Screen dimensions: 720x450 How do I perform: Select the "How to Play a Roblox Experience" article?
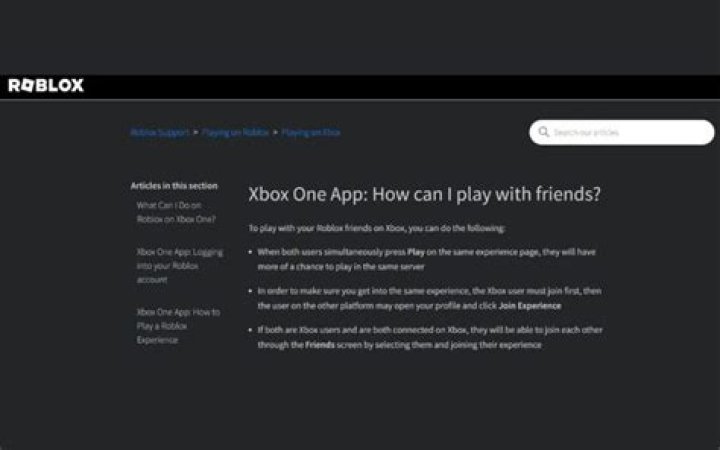click(x=178, y=325)
